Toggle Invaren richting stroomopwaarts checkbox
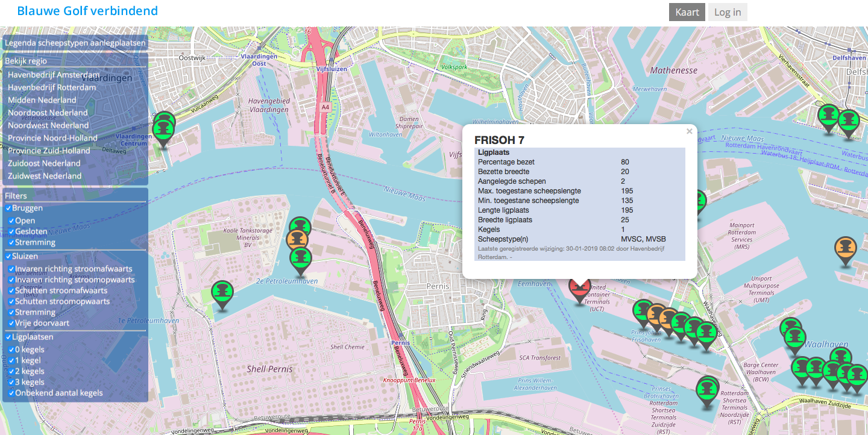 [11, 280]
